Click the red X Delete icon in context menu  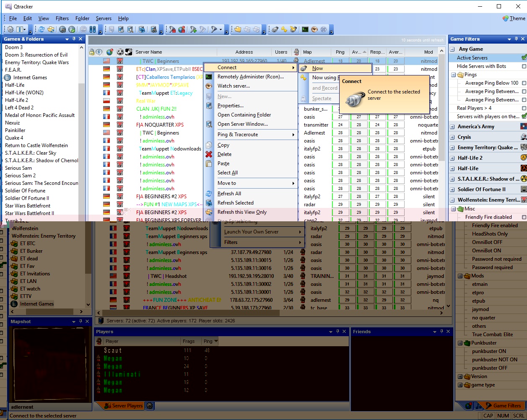[x=209, y=154]
